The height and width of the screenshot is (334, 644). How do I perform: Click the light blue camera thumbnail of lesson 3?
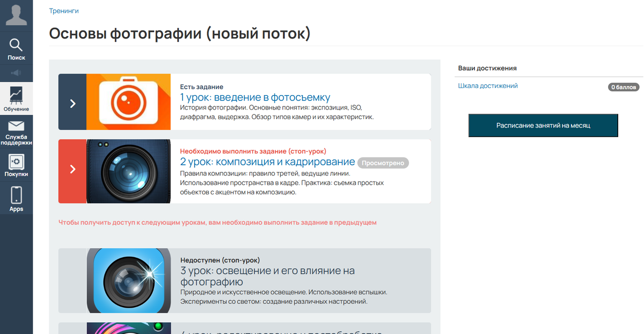coord(128,280)
